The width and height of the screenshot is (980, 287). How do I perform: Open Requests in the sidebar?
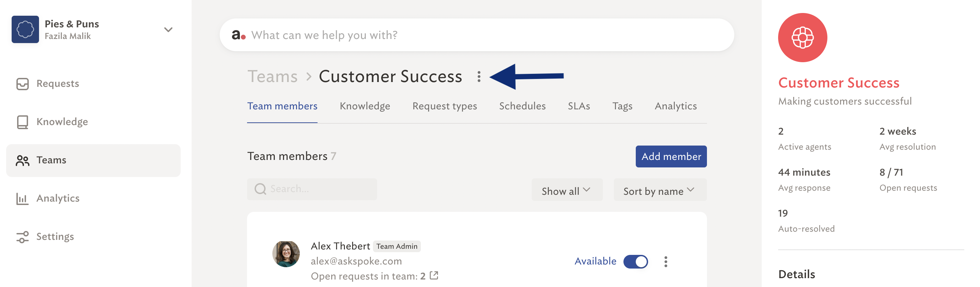click(x=93, y=83)
